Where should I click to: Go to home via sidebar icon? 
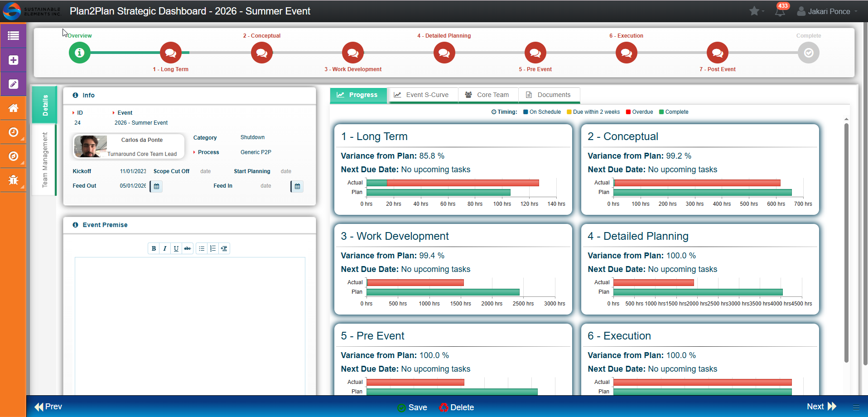[13, 108]
